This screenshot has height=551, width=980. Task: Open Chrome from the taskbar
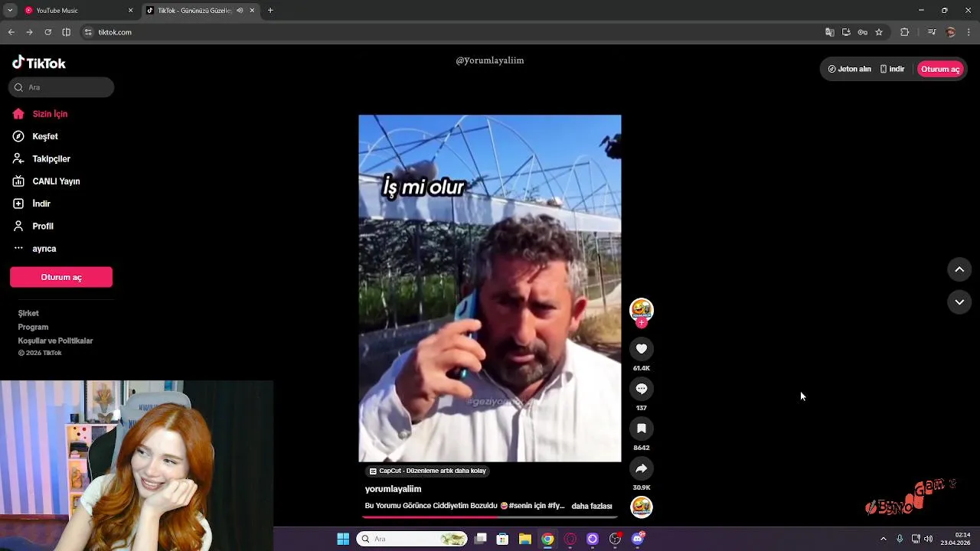click(547, 539)
